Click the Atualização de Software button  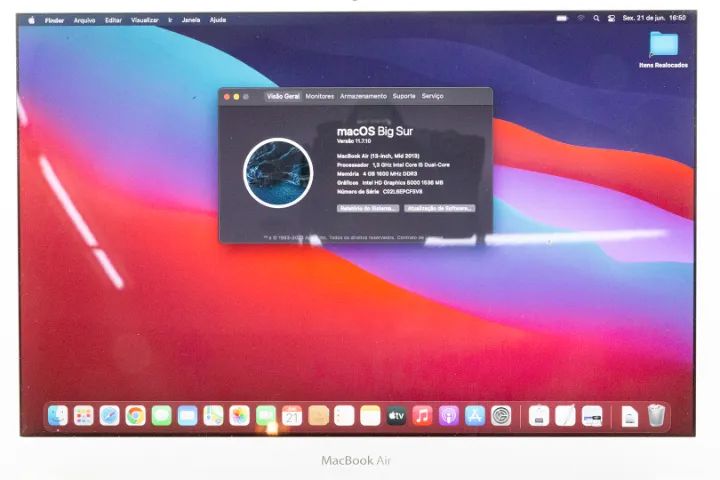pyautogui.click(x=439, y=208)
